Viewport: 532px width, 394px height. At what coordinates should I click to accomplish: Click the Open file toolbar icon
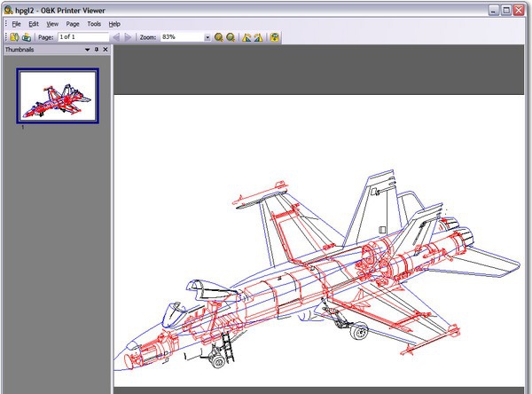point(15,37)
